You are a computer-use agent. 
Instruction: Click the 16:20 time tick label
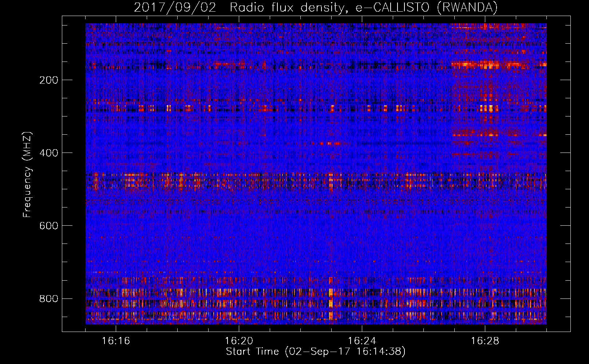click(239, 341)
